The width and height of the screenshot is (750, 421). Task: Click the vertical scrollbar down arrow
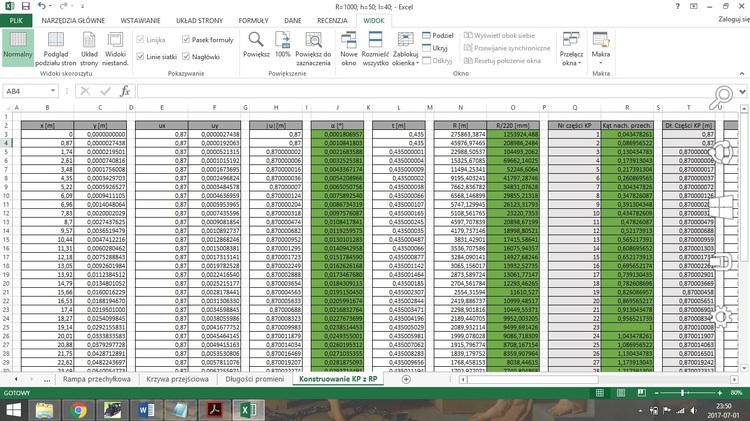(x=744, y=368)
